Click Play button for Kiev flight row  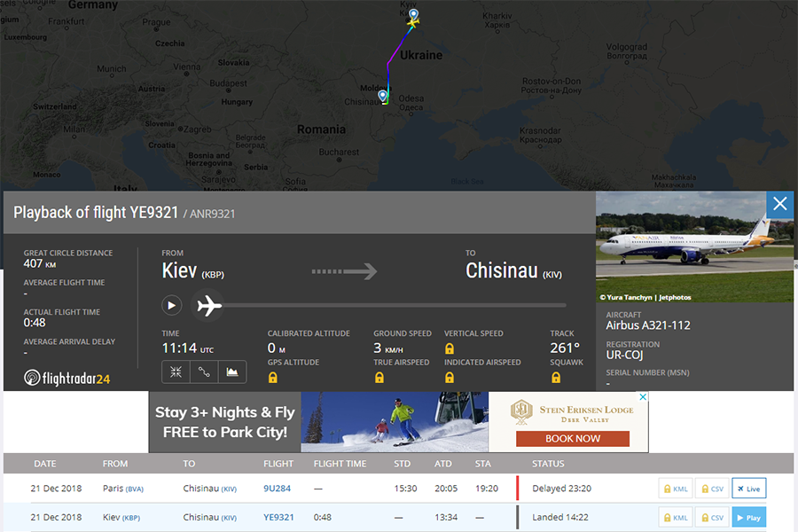(x=748, y=518)
